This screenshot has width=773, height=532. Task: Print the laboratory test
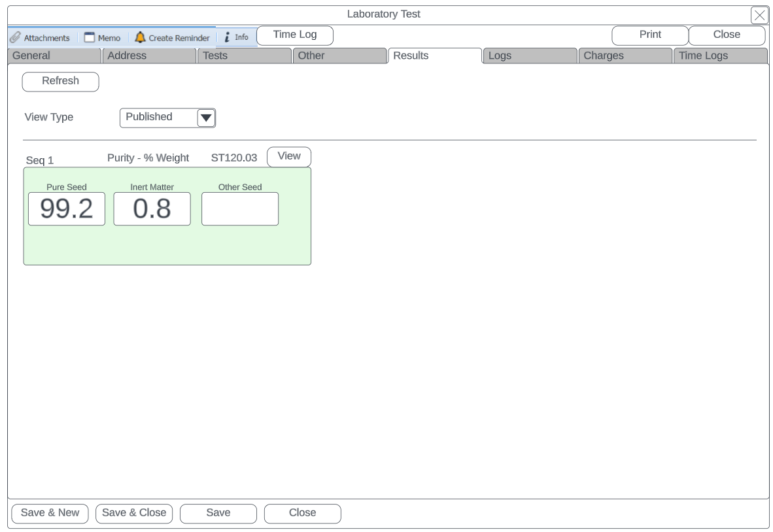coord(650,35)
